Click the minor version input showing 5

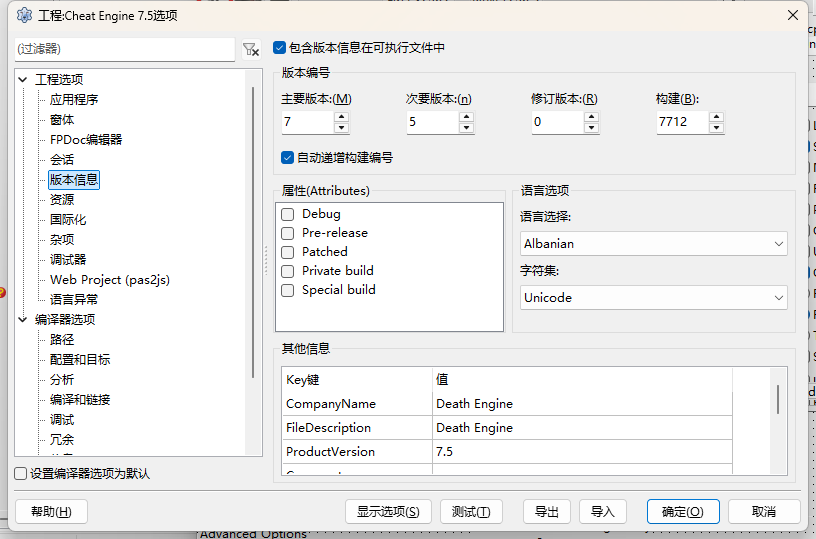[432, 122]
